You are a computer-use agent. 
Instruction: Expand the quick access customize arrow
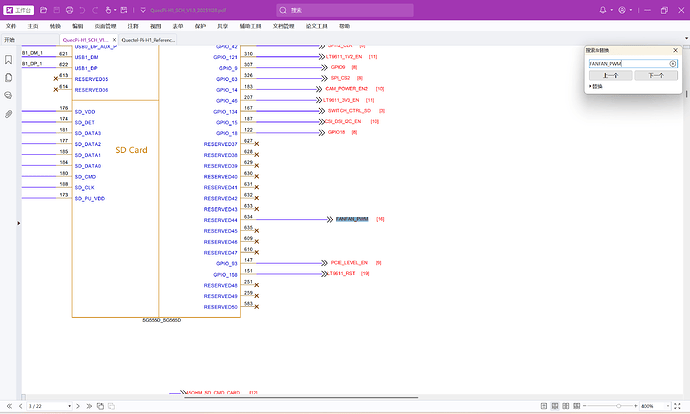pyautogui.click(x=143, y=10)
